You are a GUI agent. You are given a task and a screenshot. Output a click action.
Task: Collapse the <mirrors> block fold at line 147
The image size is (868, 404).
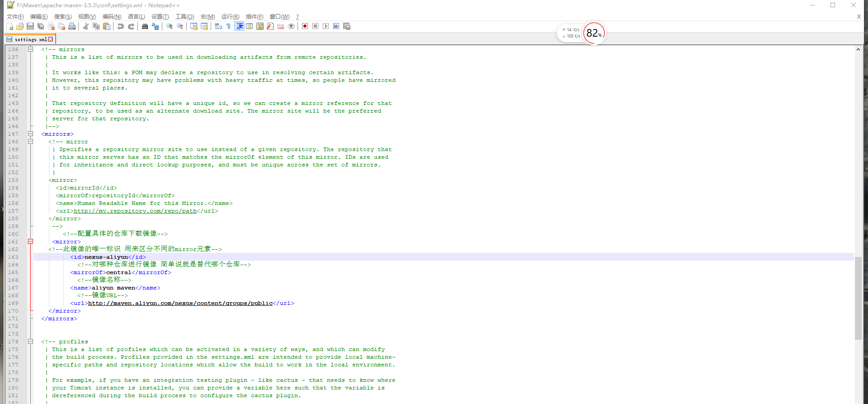tap(31, 134)
